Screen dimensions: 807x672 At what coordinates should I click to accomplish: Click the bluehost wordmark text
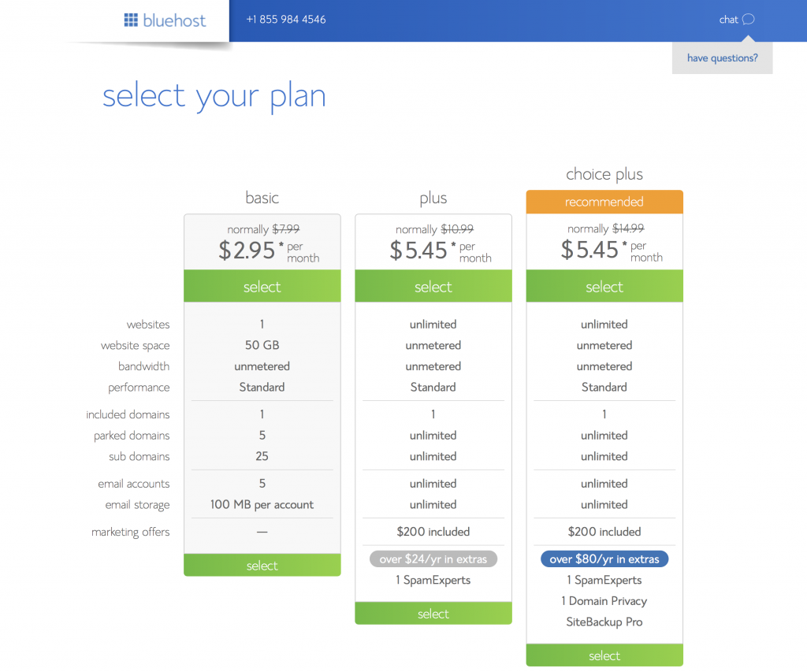[x=174, y=20]
